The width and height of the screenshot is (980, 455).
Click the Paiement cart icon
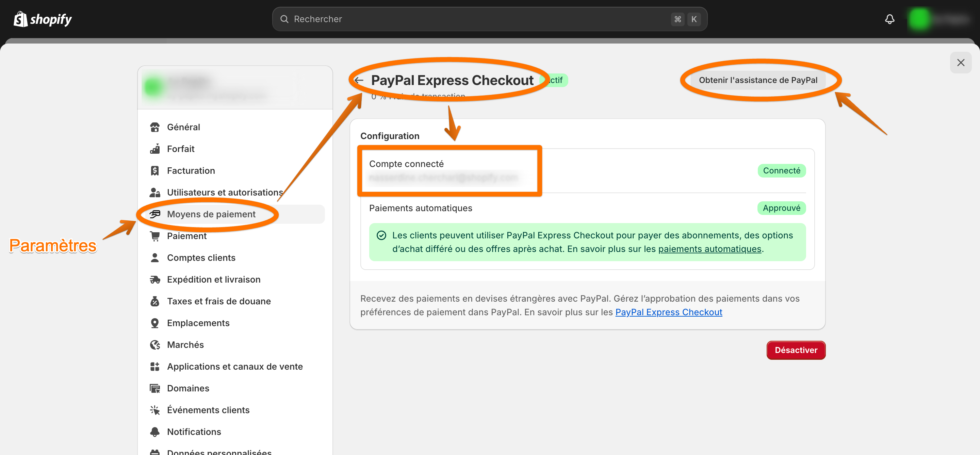point(155,236)
